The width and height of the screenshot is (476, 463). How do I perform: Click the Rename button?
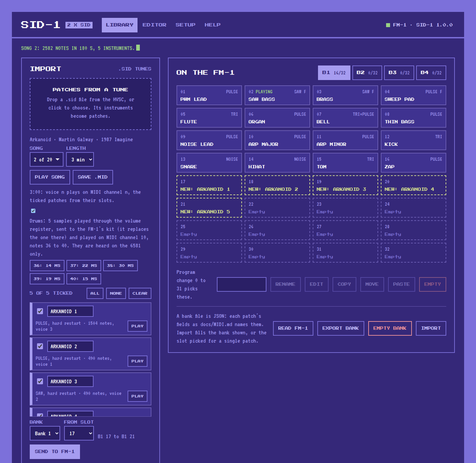click(x=285, y=284)
